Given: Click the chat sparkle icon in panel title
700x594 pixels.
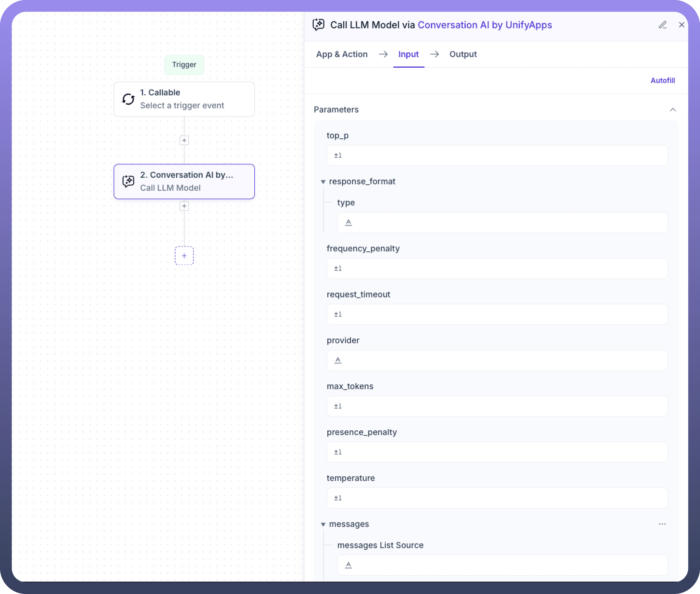Looking at the screenshot, I should [x=319, y=25].
